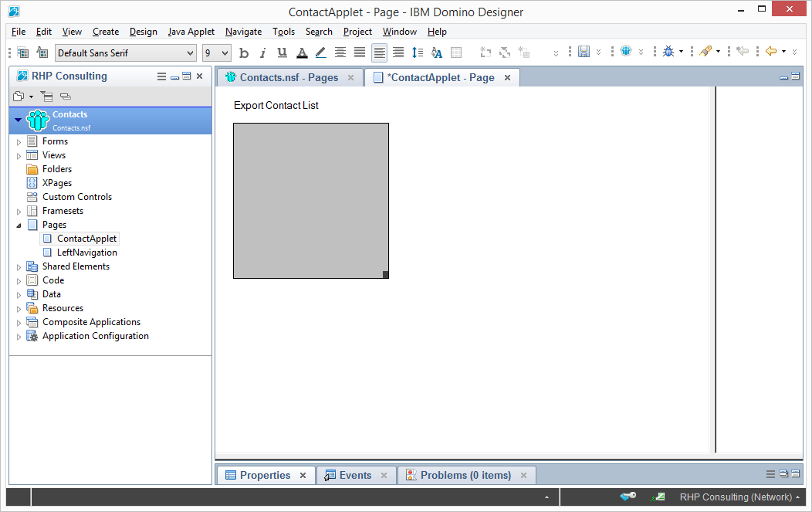Viewport: 812px width, 512px height.
Task: Click the center align icon
Action: coord(340,53)
